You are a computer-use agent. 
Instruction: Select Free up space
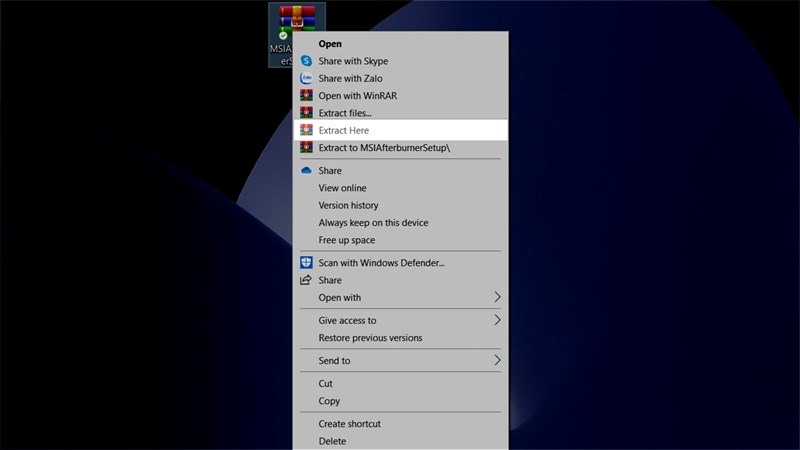tap(401, 240)
